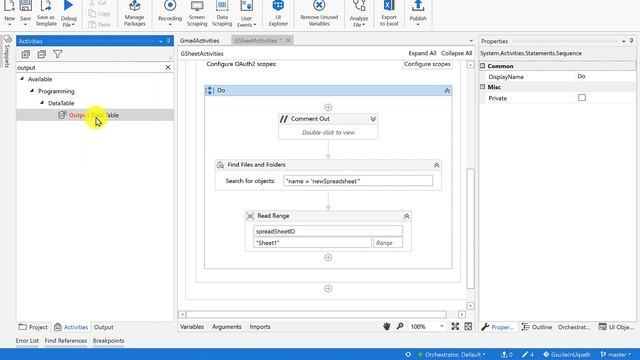Click the Configure scopes button

427,64
